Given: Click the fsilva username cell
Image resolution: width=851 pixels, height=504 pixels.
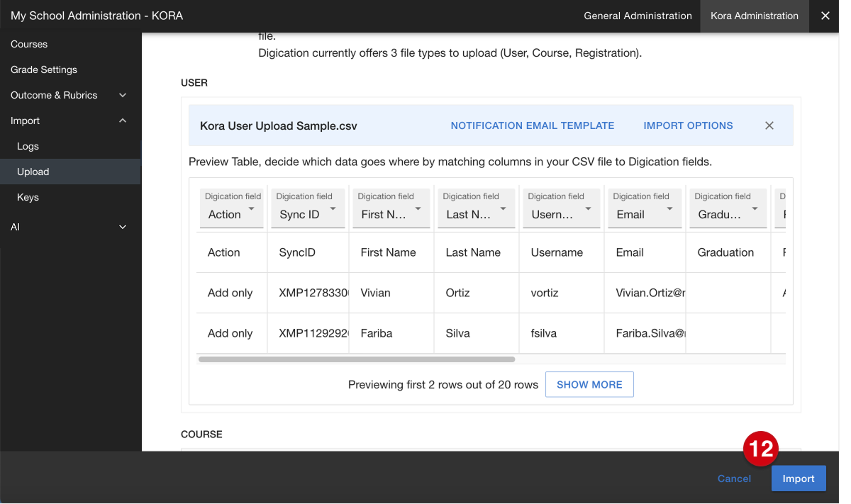Looking at the screenshot, I should [562, 333].
